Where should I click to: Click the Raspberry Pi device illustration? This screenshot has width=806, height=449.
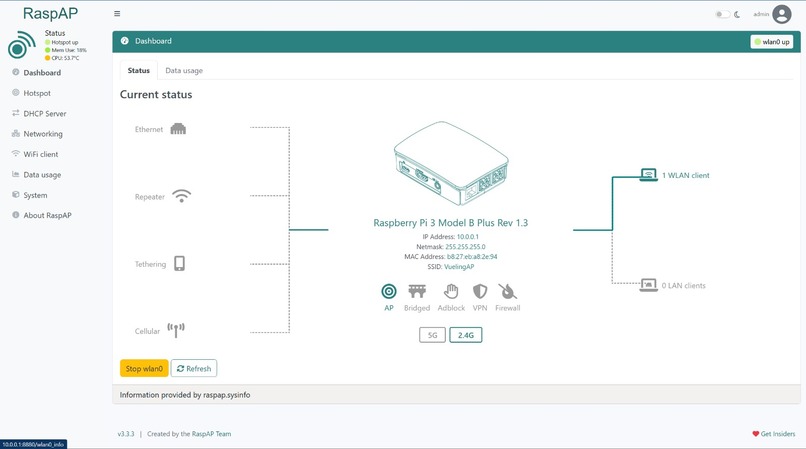coord(451,164)
